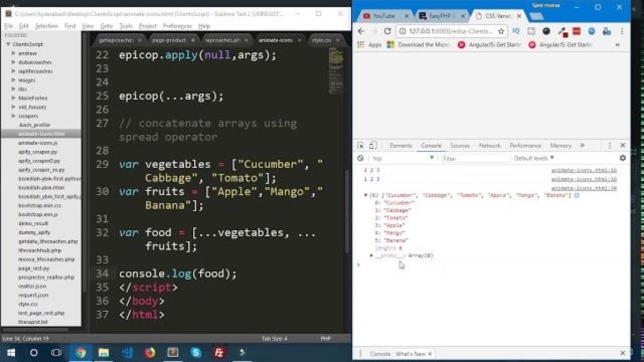Open Chrome three-dot menu
This screenshot has width=644, height=362.
(622, 31)
